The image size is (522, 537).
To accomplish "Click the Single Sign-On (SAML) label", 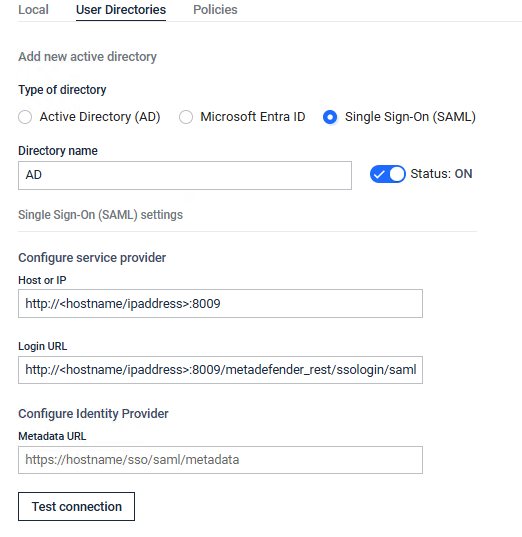I will click(x=410, y=117).
